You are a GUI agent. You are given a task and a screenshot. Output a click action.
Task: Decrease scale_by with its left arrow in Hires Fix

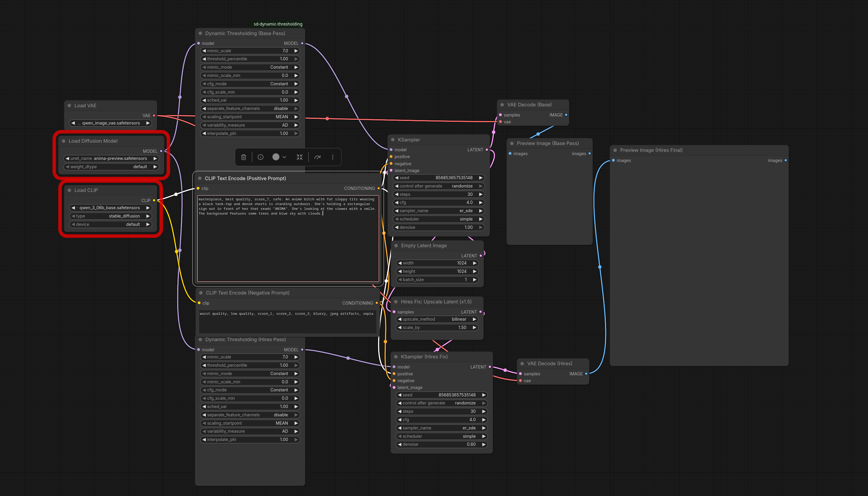400,328
